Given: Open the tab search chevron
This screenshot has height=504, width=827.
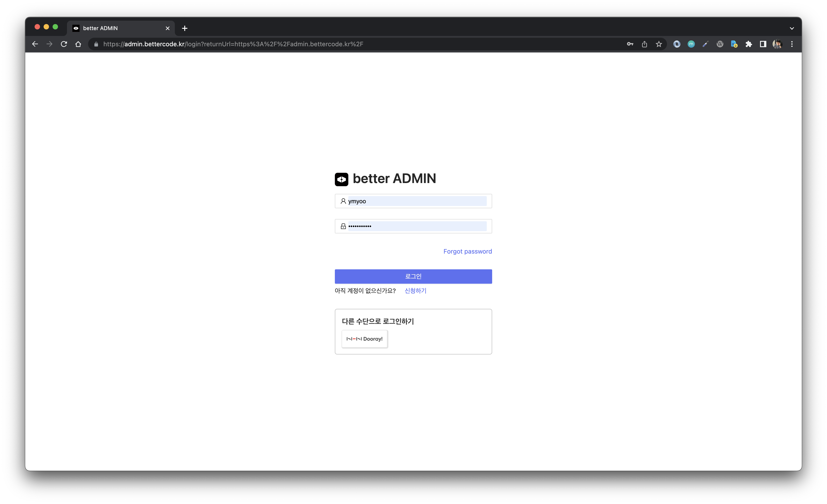Looking at the screenshot, I should pos(792,28).
